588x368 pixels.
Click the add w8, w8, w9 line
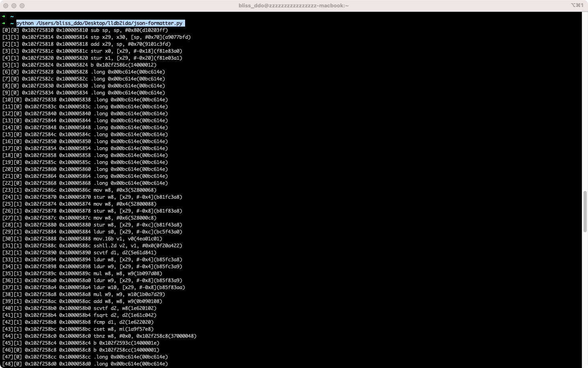(82, 301)
